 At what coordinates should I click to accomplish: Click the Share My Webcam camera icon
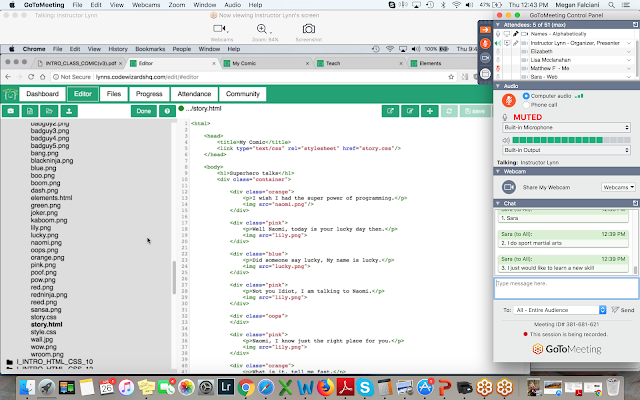point(509,187)
